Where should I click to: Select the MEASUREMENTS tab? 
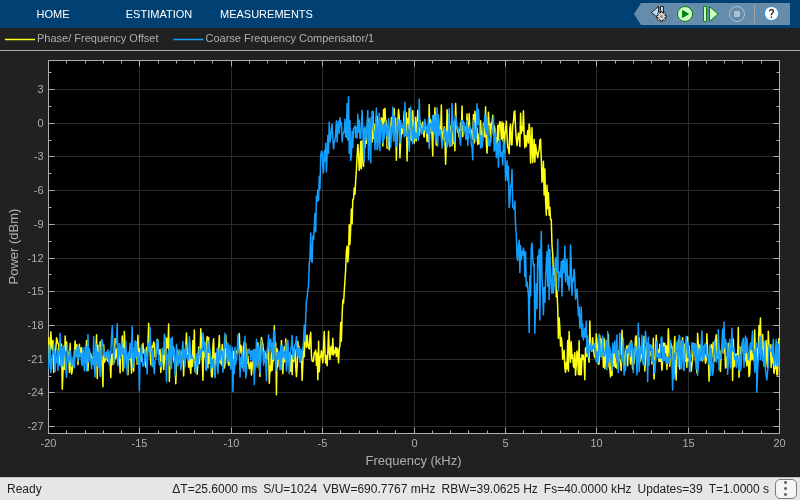tap(266, 14)
